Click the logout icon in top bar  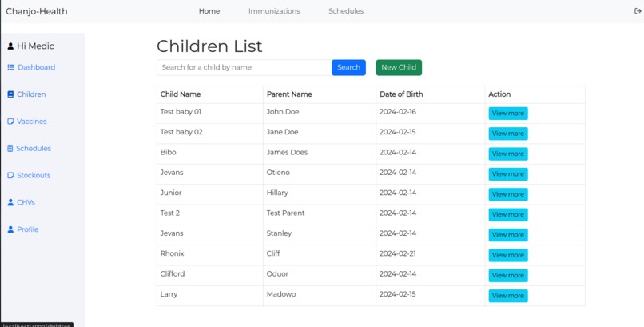(x=638, y=11)
